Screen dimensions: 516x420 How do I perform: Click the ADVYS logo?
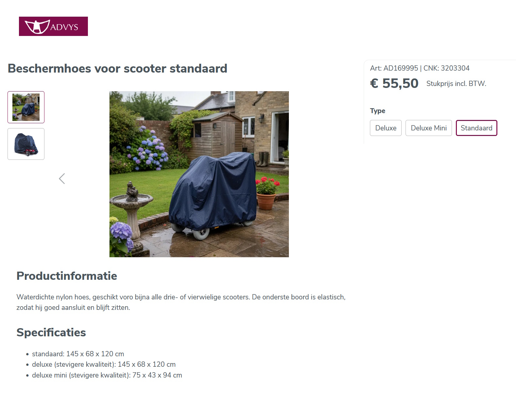pyautogui.click(x=53, y=26)
